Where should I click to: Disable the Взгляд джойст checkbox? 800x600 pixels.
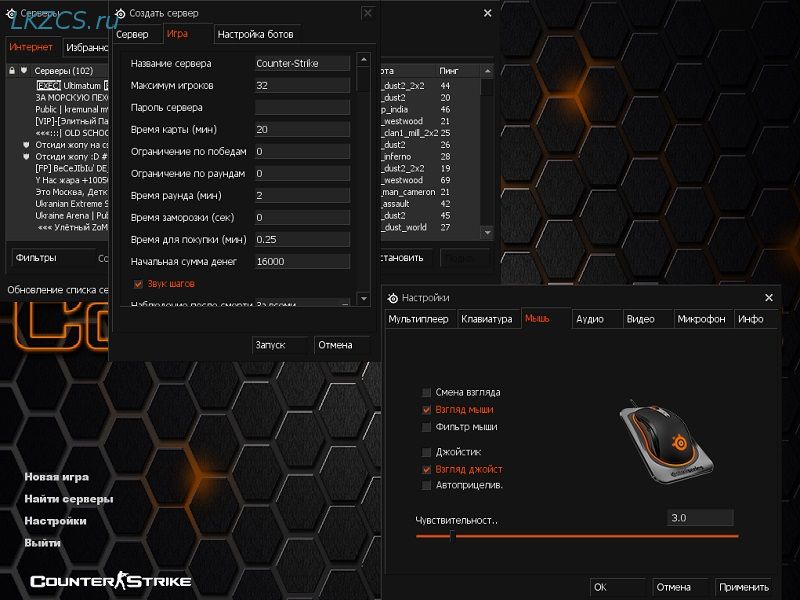tap(427, 469)
